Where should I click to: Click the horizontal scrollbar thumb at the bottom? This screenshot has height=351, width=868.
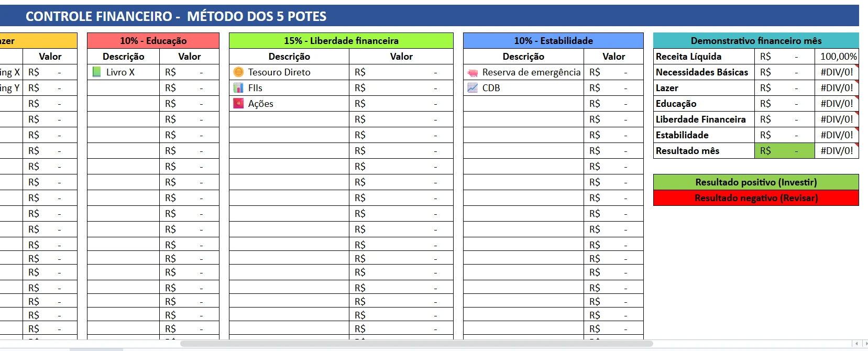click(416, 344)
